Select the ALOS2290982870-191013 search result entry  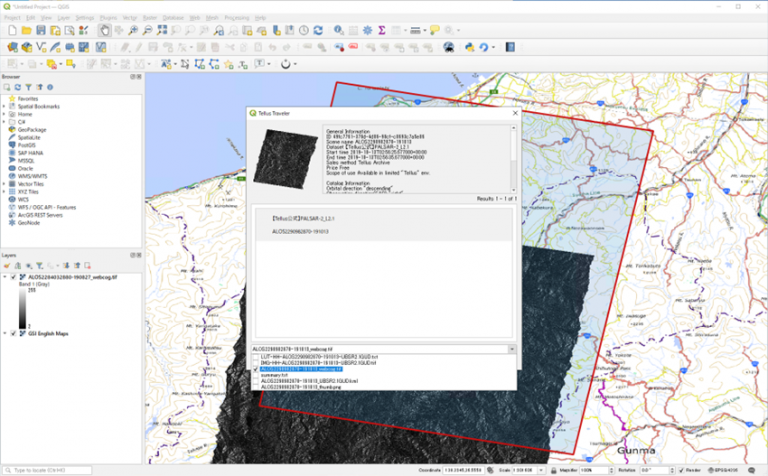[x=384, y=225]
